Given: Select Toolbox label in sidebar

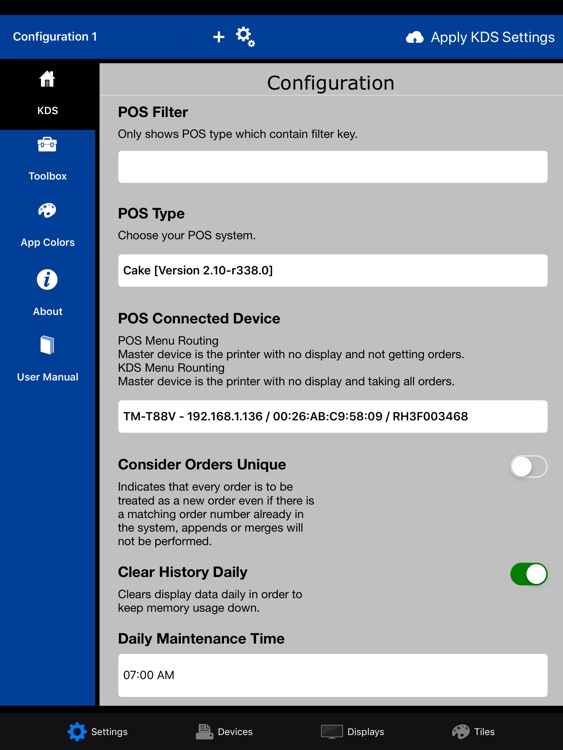Looking at the screenshot, I should [47, 176].
